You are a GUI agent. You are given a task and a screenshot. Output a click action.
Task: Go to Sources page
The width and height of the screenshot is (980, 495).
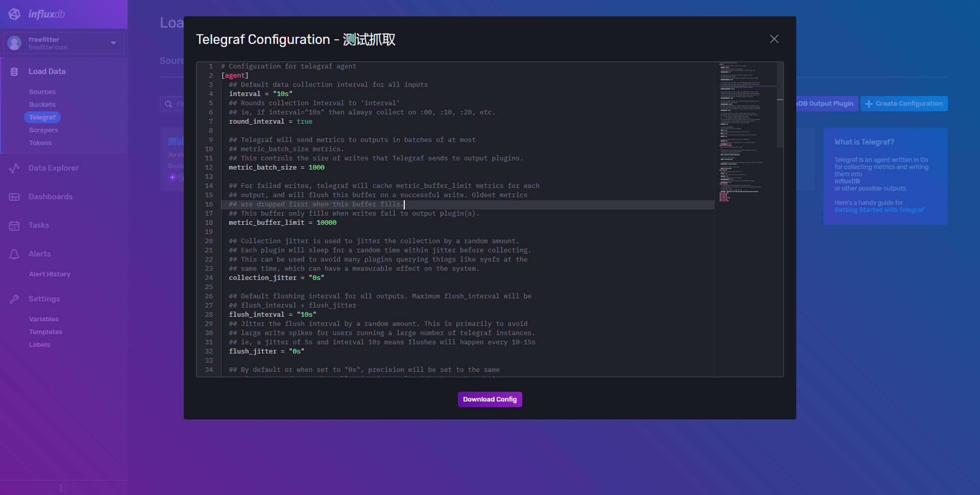42,92
